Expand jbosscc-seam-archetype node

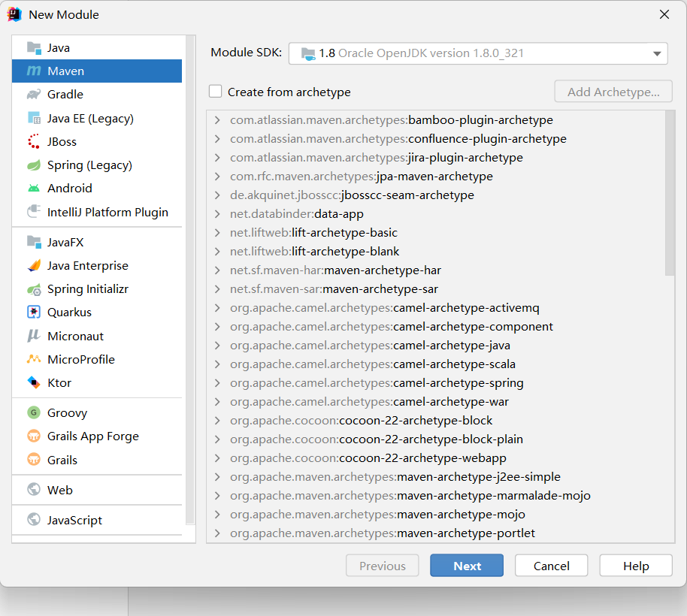217,195
